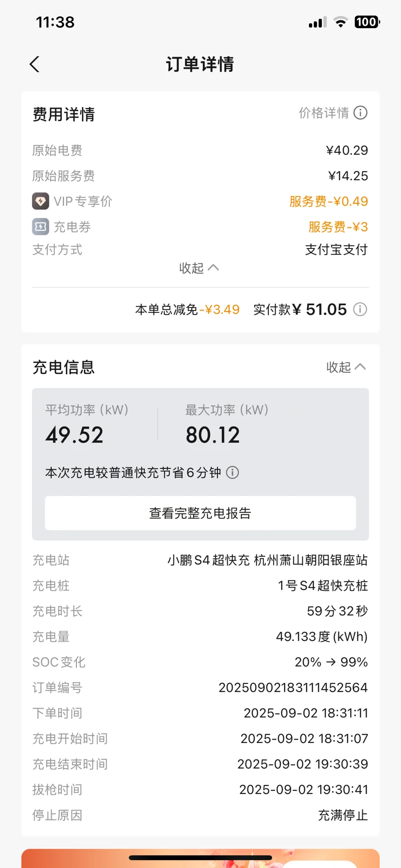Collapse the 充电信息 section via 收起
The width and height of the screenshot is (401, 868).
346,367
